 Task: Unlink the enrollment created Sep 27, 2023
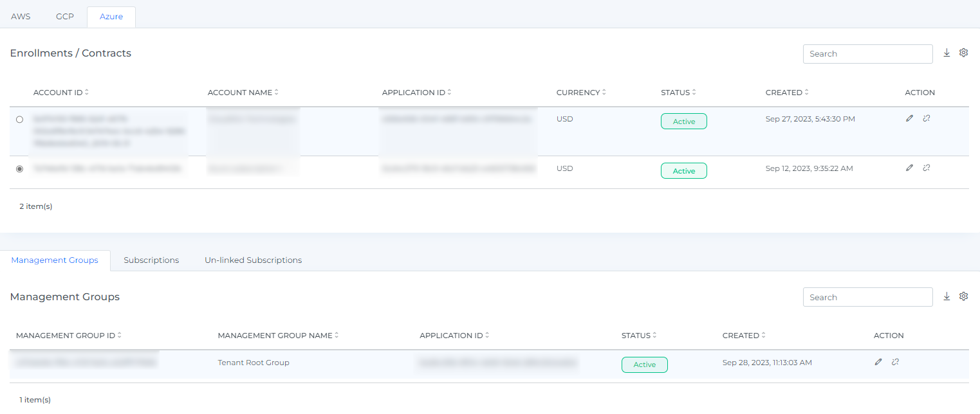click(x=926, y=118)
